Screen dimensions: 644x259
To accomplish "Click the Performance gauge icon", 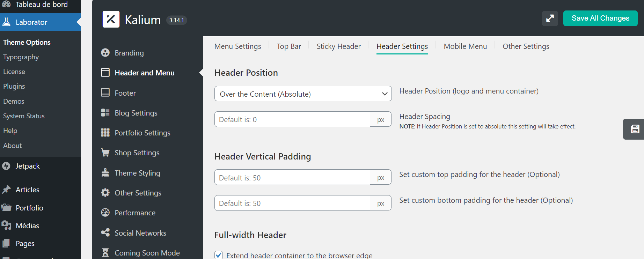I will click(105, 213).
